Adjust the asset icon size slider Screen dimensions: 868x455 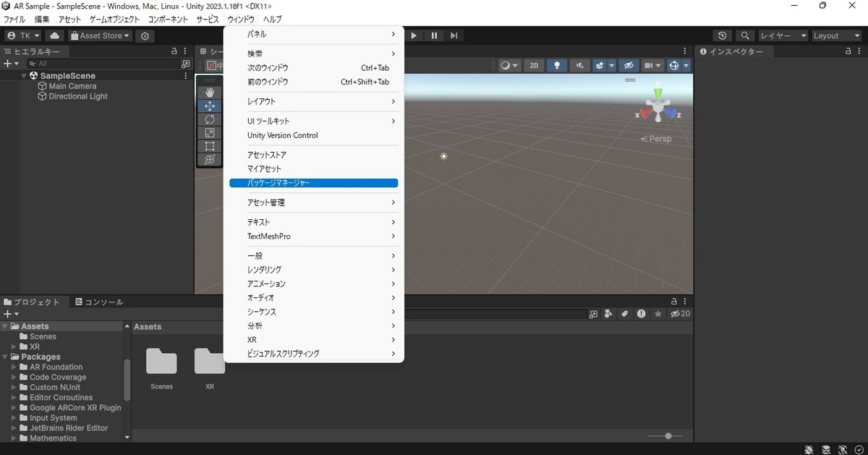click(666, 436)
